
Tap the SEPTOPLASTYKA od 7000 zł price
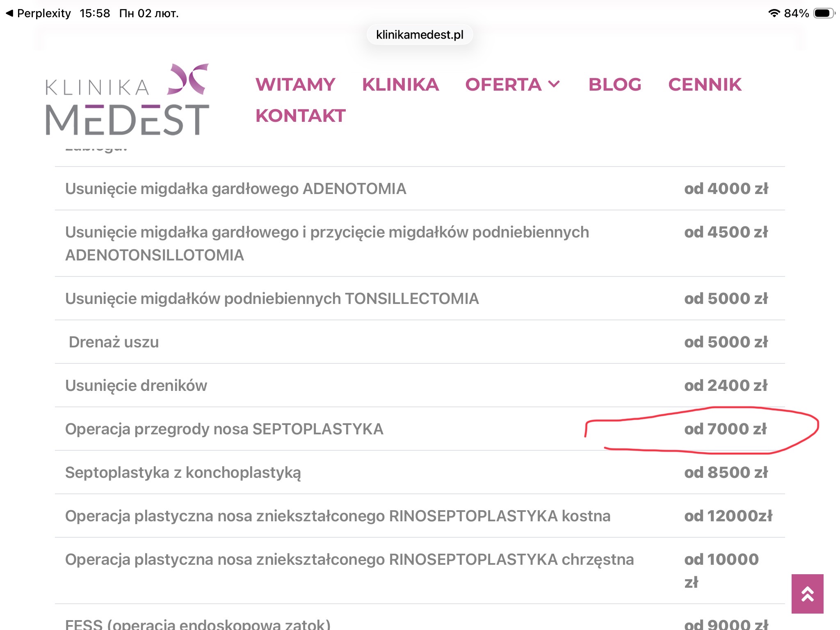point(725,429)
